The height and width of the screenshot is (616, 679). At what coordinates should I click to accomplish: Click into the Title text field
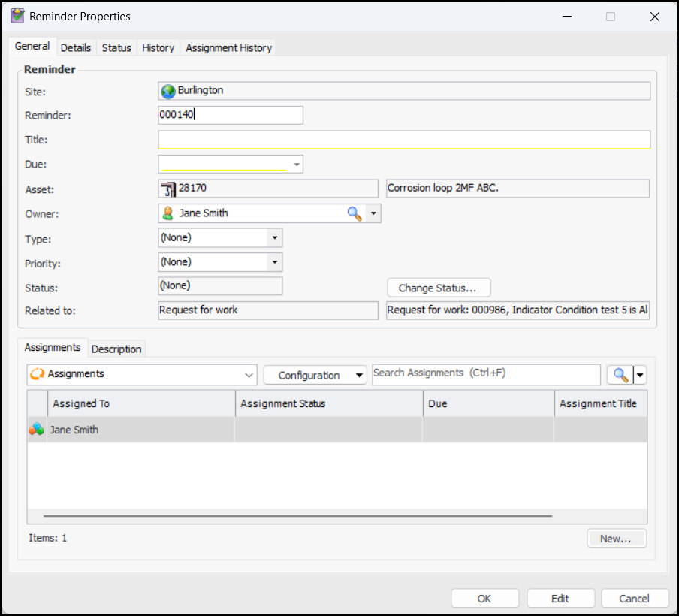[x=403, y=140]
